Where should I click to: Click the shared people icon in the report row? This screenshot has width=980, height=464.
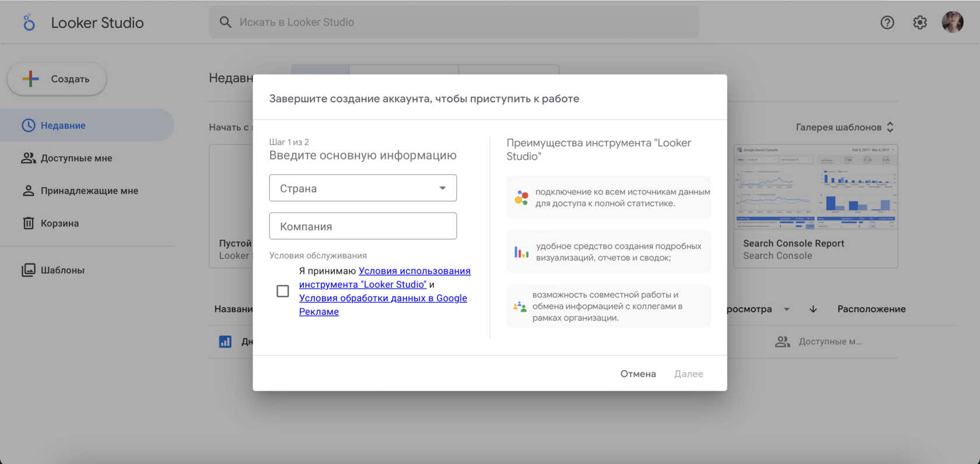(x=782, y=342)
